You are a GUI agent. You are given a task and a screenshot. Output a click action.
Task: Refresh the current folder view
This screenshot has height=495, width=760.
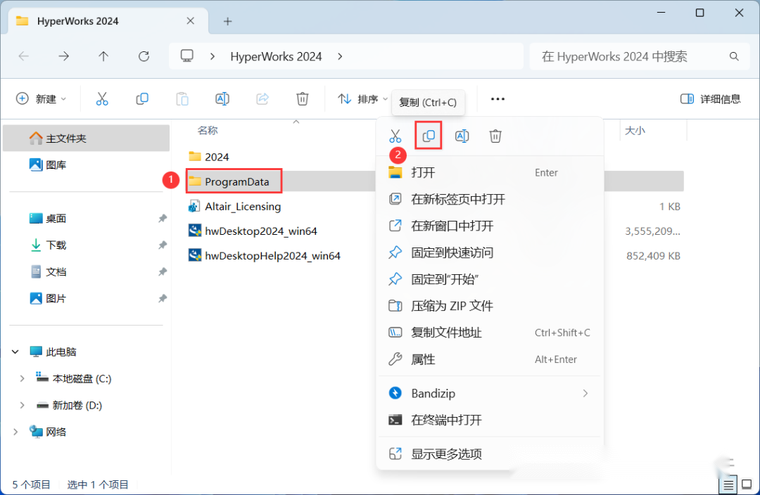(144, 57)
